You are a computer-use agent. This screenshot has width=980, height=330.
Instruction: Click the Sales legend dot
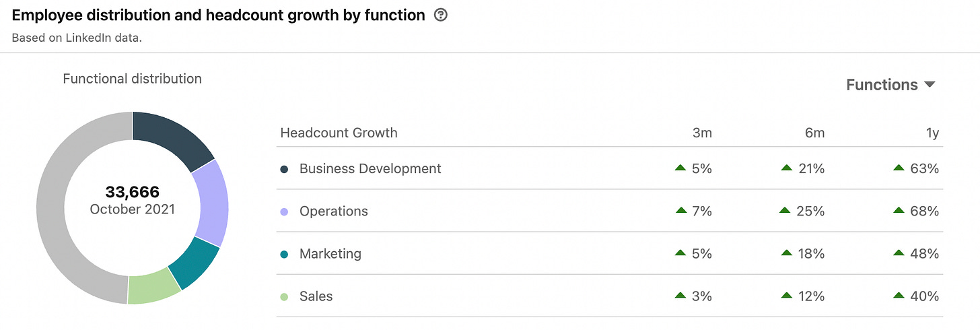coord(285,296)
